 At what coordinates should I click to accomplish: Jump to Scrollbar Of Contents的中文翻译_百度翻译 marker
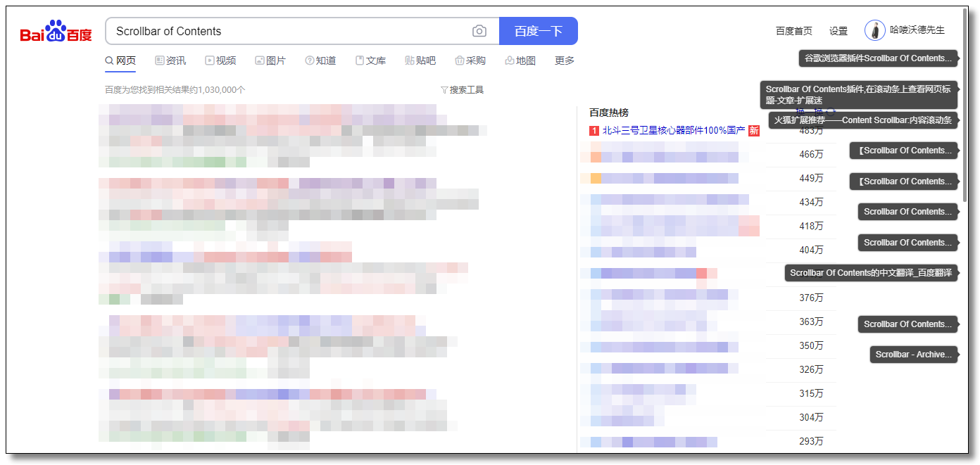click(872, 273)
